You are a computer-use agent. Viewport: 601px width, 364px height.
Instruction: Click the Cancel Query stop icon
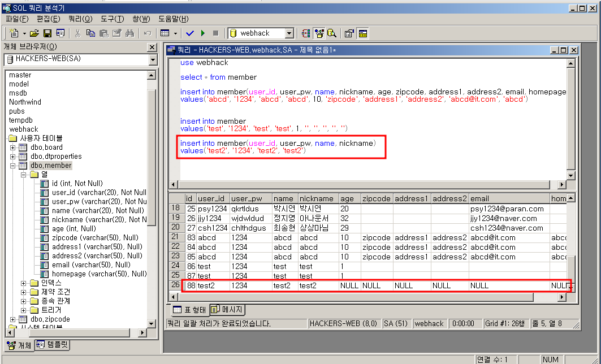(216, 33)
